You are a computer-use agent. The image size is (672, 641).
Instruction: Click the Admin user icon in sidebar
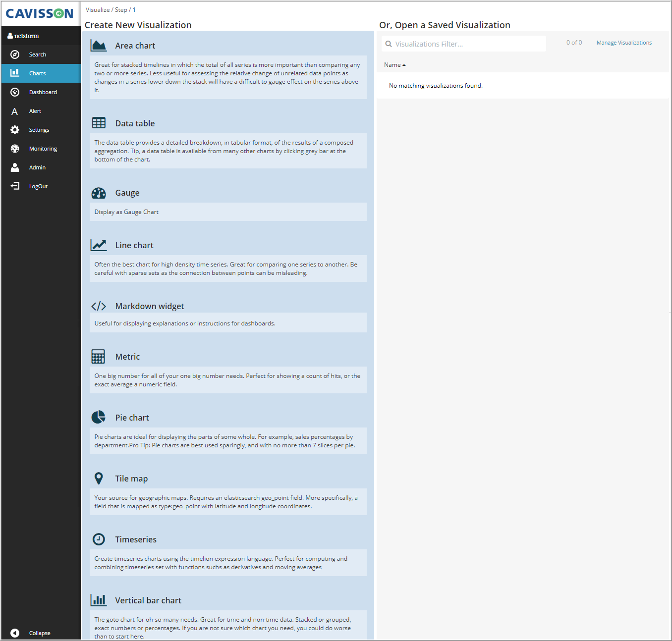[x=15, y=167]
